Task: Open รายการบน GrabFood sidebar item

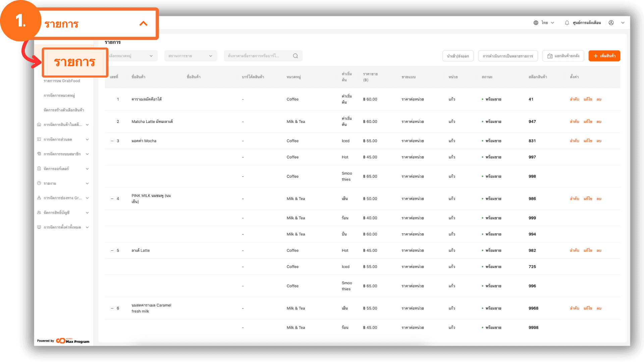Action: click(62, 81)
